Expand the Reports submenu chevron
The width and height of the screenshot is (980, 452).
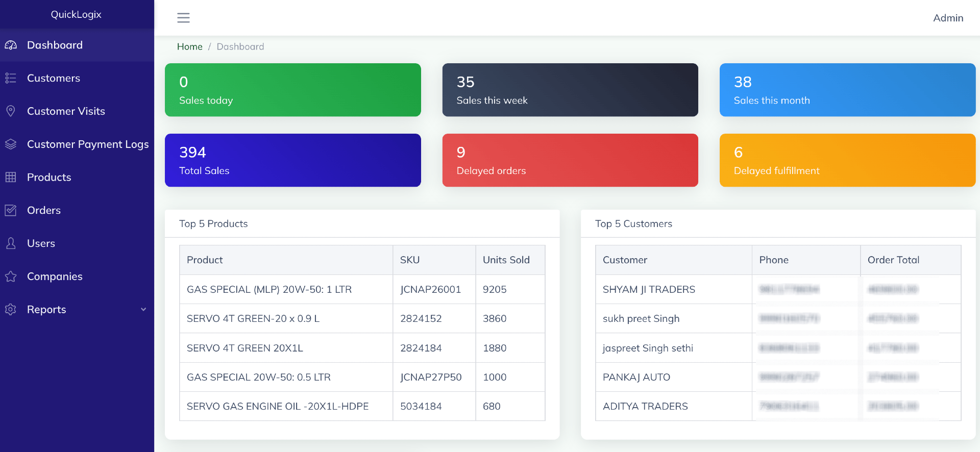[x=143, y=310]
